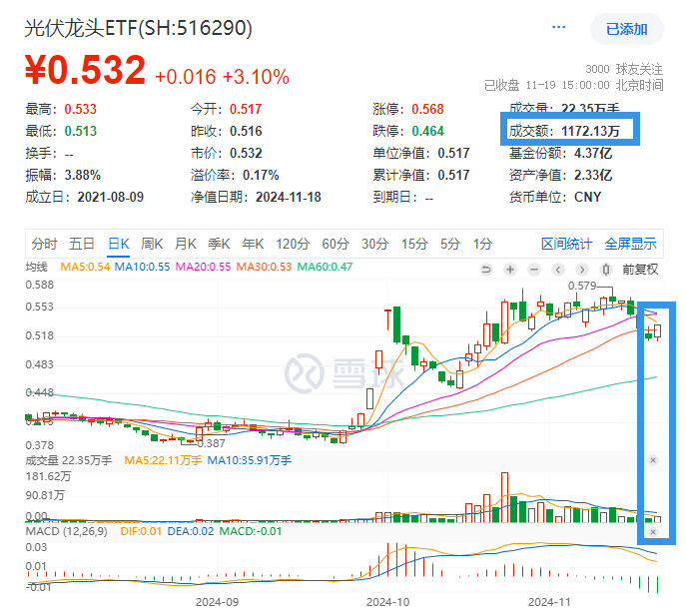Image resolution: width=686 pixels, height=616 pixels.
Task: Click 全屏显示 fullscreen link
Action: tap(630, 244)
